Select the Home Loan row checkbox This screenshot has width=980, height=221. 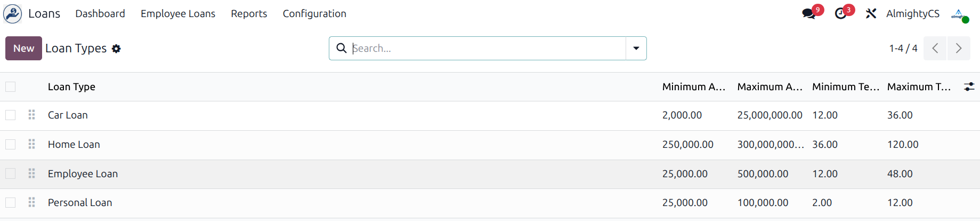tap(11, 144)
